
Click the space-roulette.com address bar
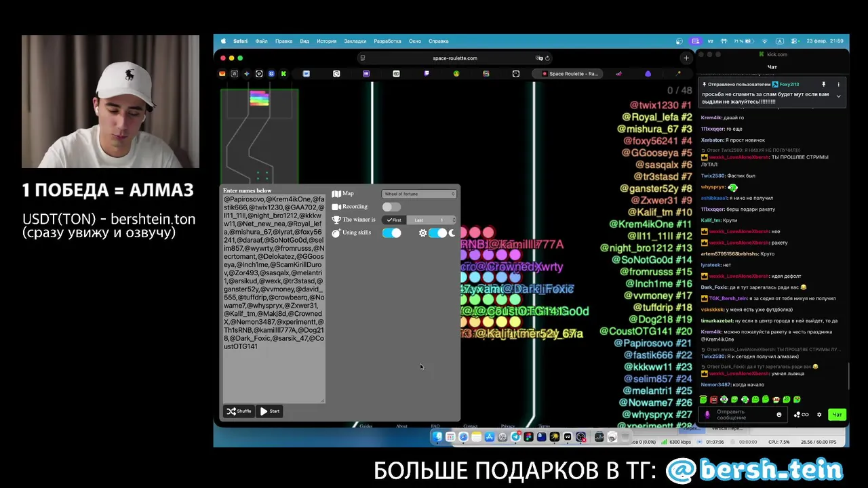point(455,58)
